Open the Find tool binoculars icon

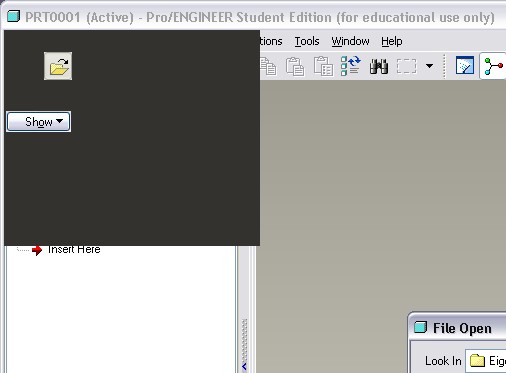379,66
